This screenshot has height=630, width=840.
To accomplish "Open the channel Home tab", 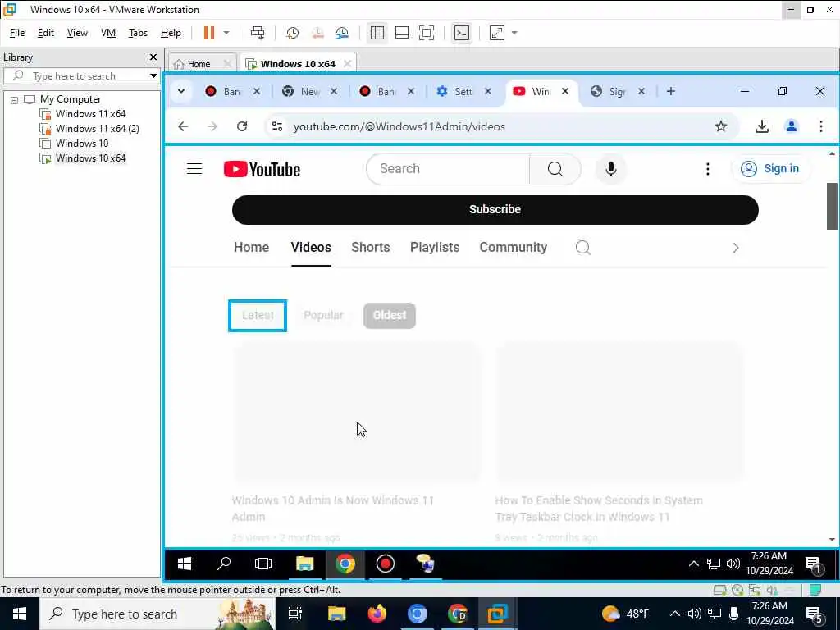I will coord(251,248).
